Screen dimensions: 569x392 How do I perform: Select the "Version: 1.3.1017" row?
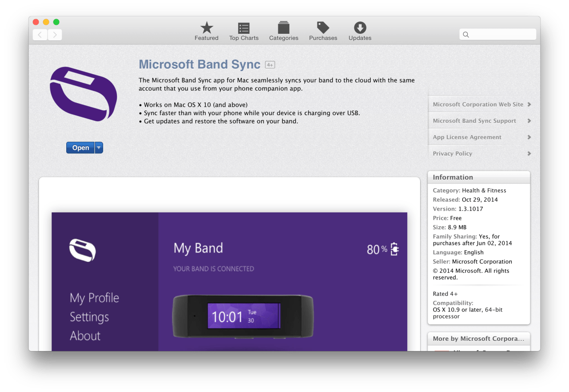click(x=458, y=209)
